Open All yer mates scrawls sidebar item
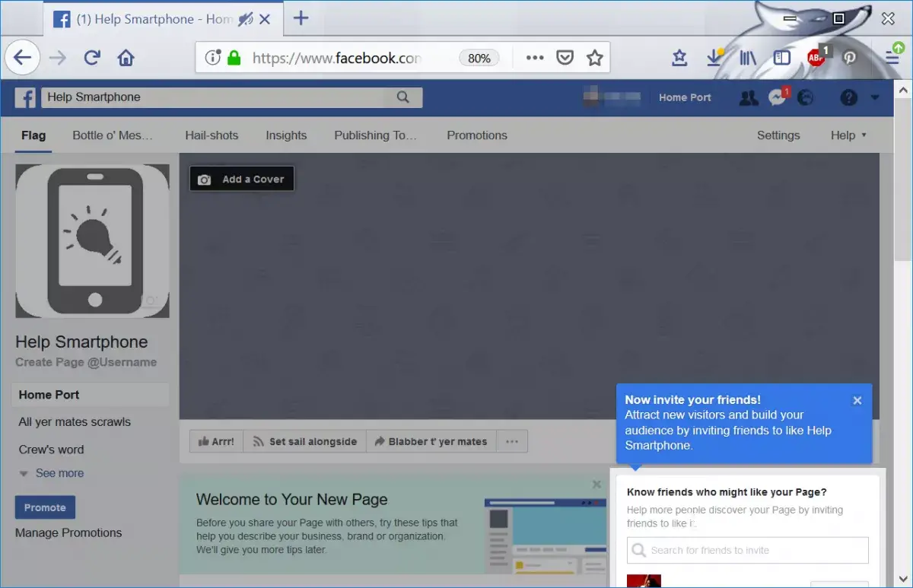Screen dimensions: 913x588 click(x=75, y=422)
